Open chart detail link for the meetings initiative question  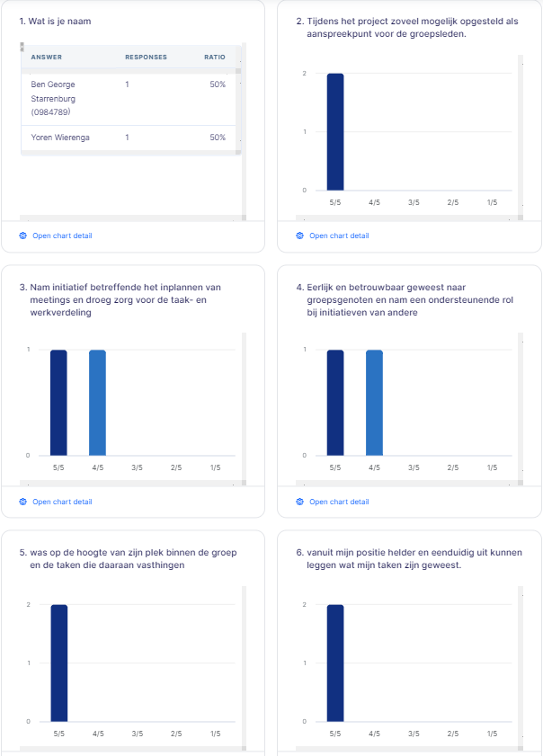62,502
